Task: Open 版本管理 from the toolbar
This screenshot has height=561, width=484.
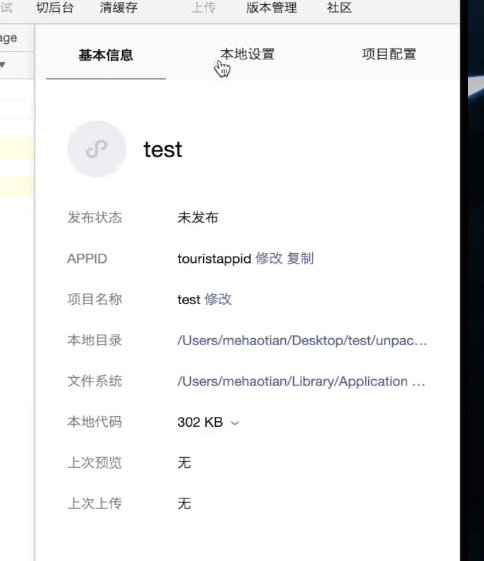Action: point(272,8)
